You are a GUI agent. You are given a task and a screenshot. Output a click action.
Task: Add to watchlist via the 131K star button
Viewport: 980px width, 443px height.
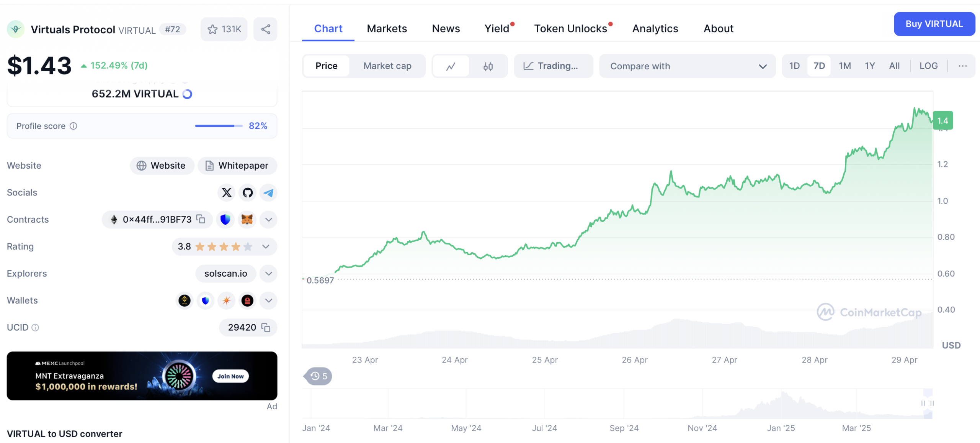coord(224,29)
